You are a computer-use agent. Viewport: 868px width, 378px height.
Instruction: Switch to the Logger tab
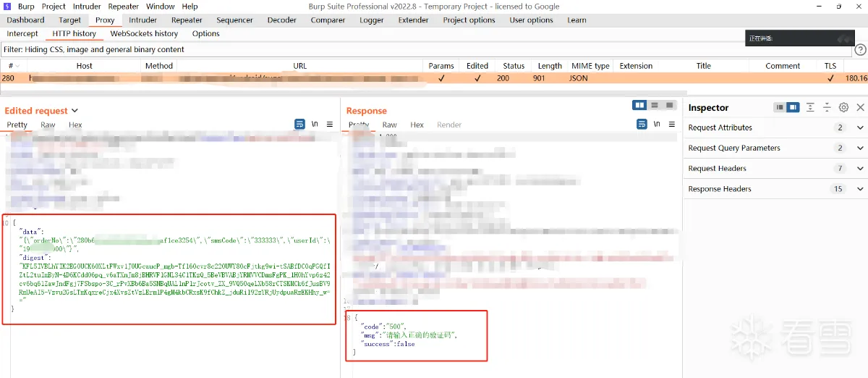[372, 20]
